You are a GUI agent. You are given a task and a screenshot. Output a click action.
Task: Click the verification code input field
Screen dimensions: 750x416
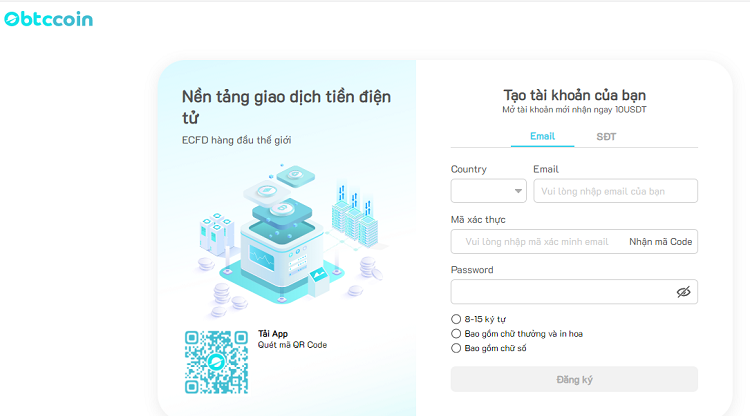(x=537, y=242)
